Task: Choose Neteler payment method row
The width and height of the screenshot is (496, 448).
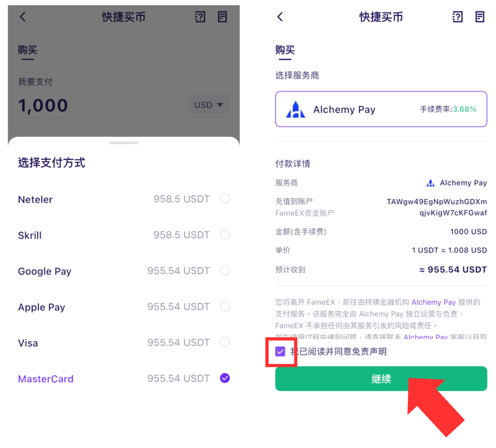Action: tap(124, 199)
